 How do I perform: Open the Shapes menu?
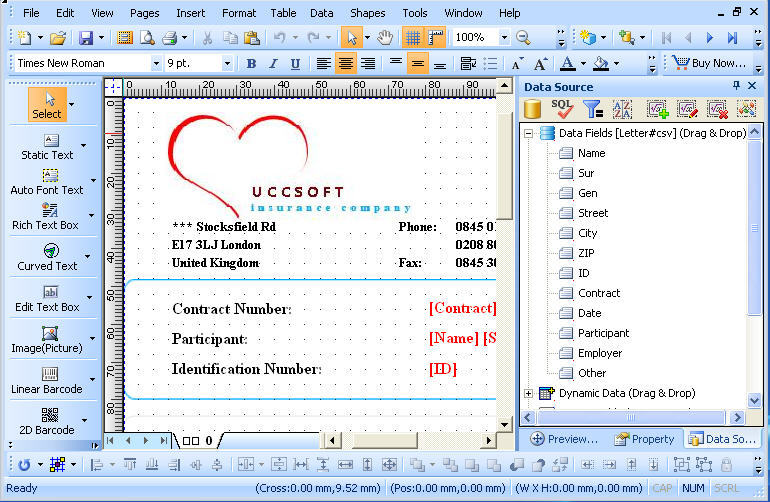point(367,13)
